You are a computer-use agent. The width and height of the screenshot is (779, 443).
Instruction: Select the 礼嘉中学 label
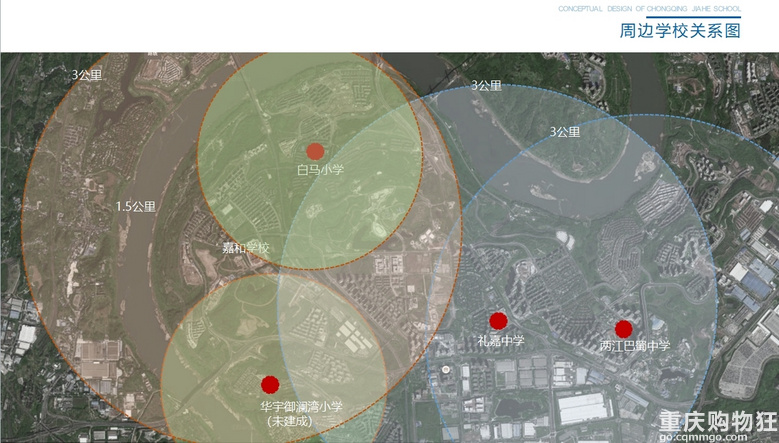click(x=501, y=340)
